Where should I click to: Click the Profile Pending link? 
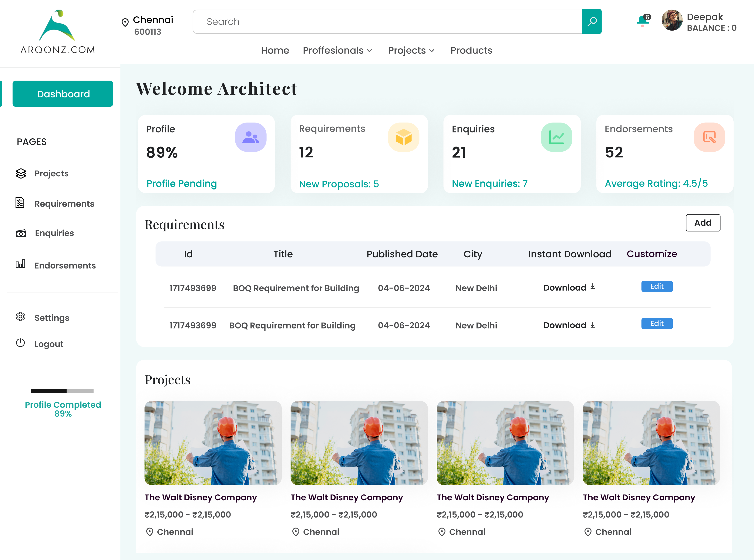point(182,184)
